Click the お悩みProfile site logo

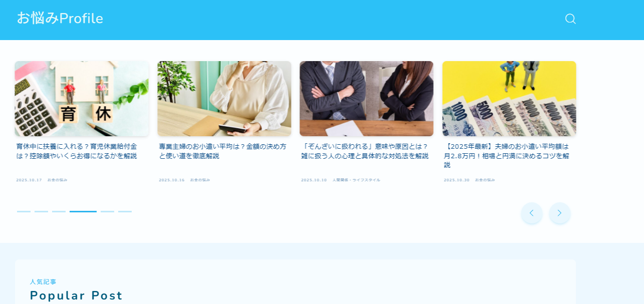(60, 18)
